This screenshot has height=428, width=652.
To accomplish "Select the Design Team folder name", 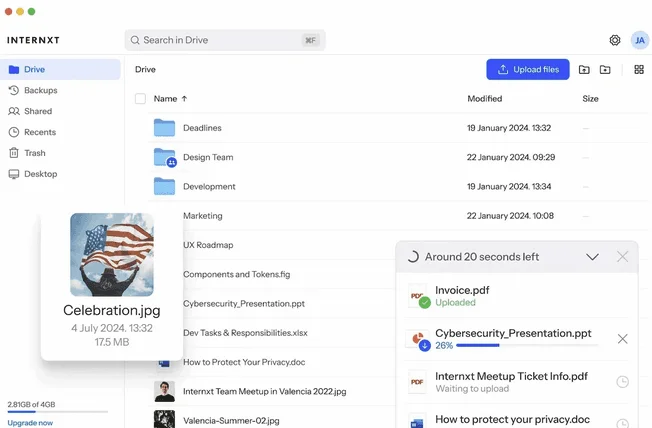I will 208,157.
